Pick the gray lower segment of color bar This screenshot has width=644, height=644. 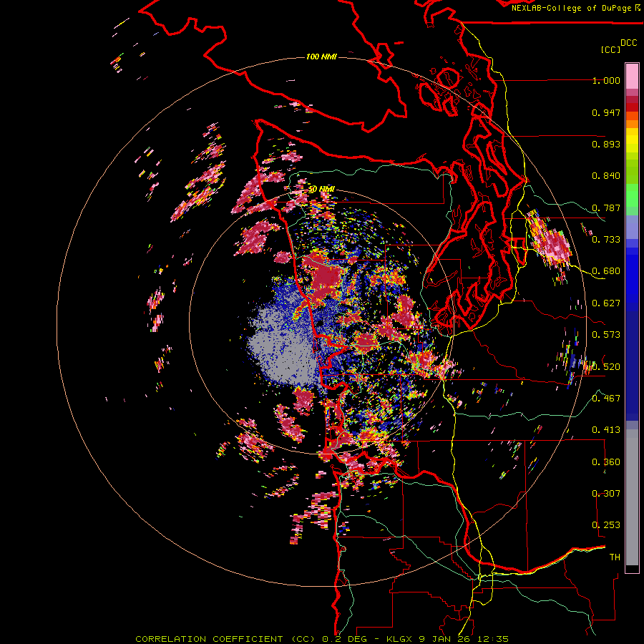632,497
